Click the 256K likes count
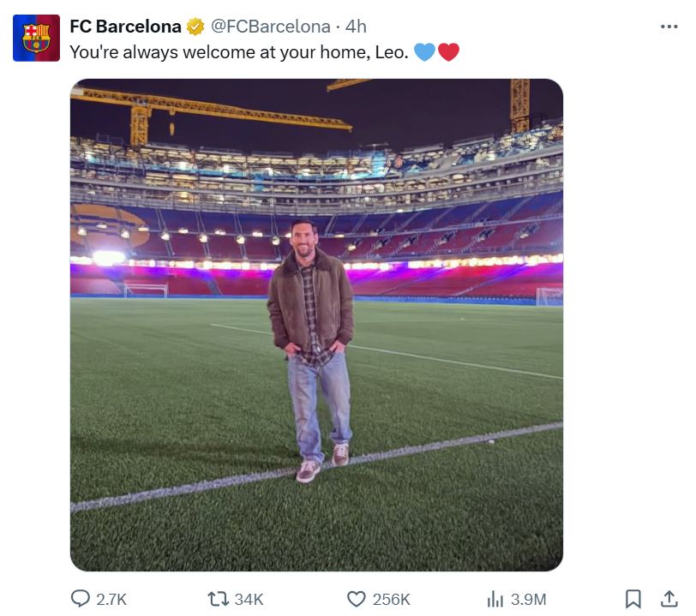The height and width of the screenshot is (616, 696). coord(391,599)
